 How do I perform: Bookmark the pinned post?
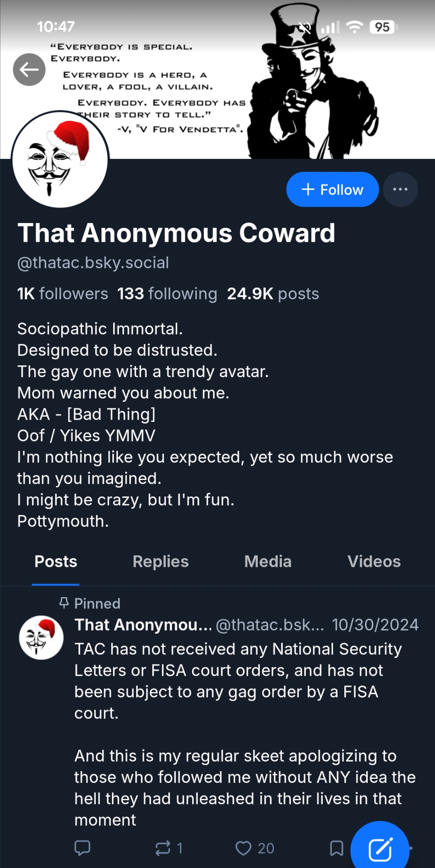337,848
